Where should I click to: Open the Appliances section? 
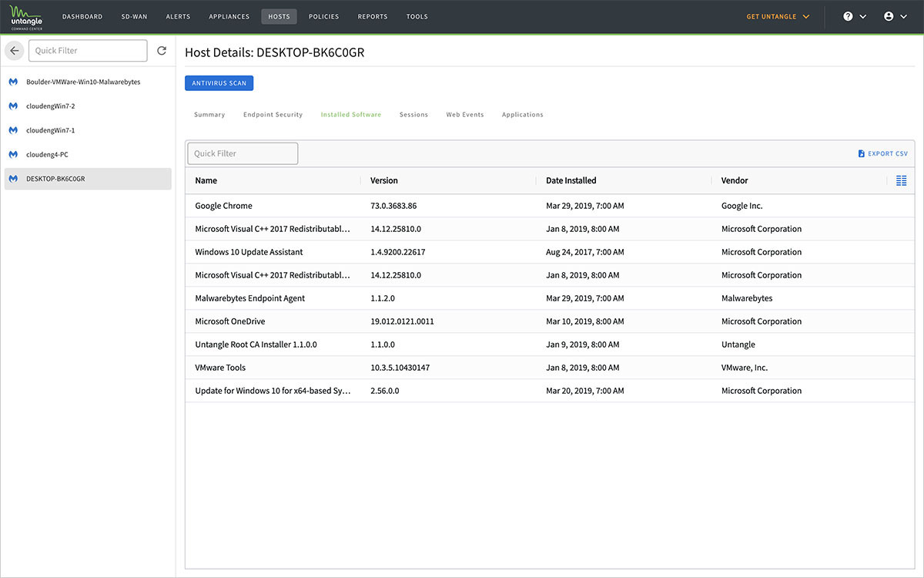coord(229,16)
